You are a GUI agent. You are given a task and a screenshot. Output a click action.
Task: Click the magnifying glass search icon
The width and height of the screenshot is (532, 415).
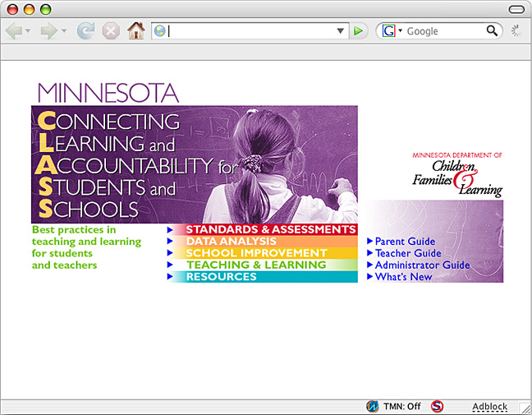(492, 31)
